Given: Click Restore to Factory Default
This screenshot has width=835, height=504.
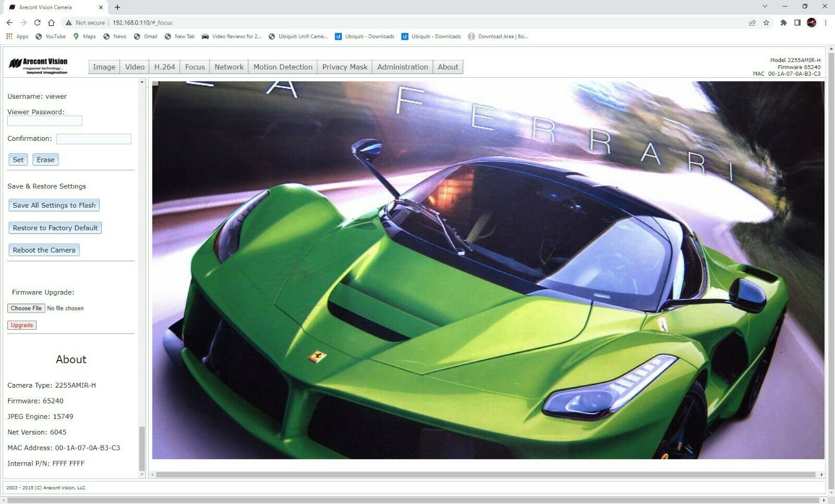Looking at the screenshot, I should point(55,227).
